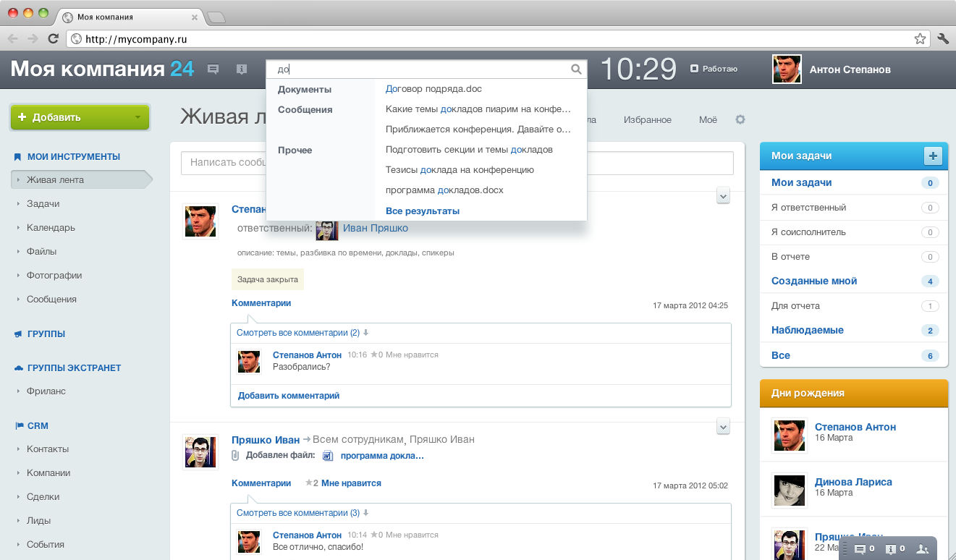Toggle the Работаю work status
Viewport: 956px width, 560px height.
[x=714, y=69]
